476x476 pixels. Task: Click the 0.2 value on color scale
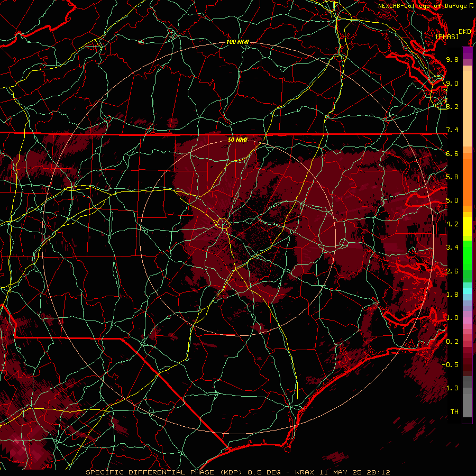452,342
